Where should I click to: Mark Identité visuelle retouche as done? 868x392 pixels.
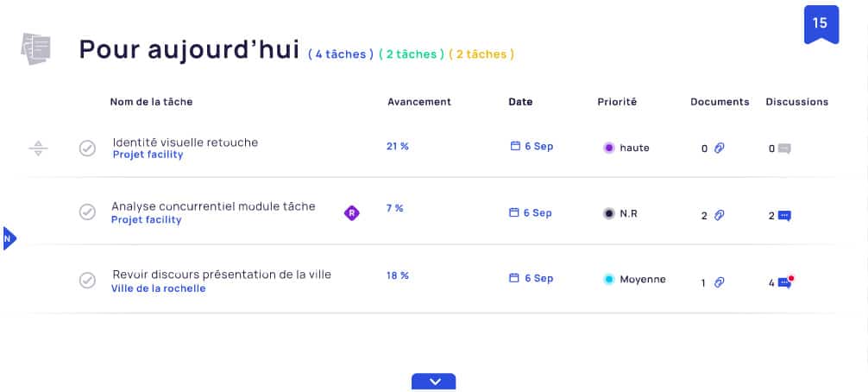click(87, 149)
